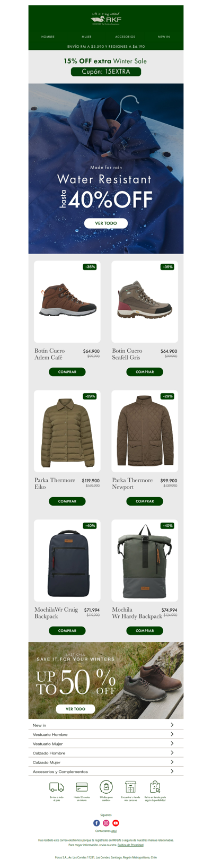212x868 pixels.
Task: Click the RKF duck logo
Action: [106, 19]
